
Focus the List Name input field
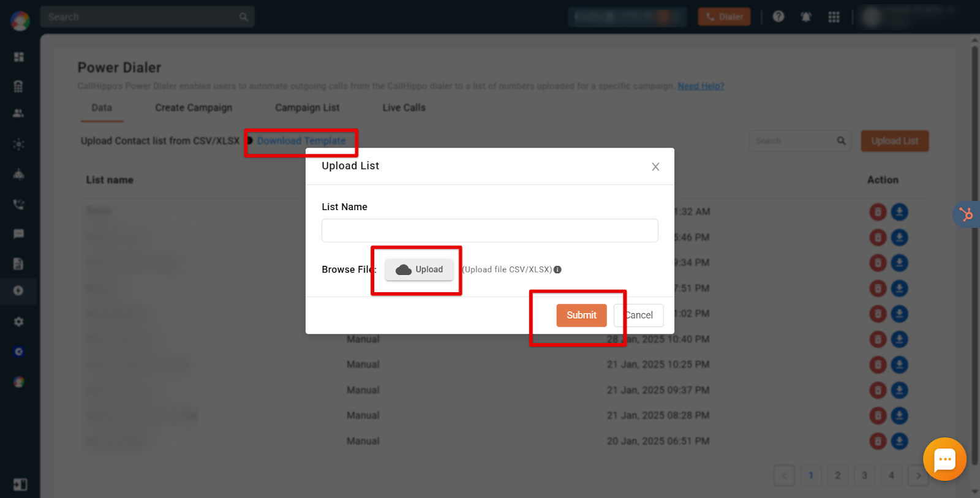(x=490, y=230)
